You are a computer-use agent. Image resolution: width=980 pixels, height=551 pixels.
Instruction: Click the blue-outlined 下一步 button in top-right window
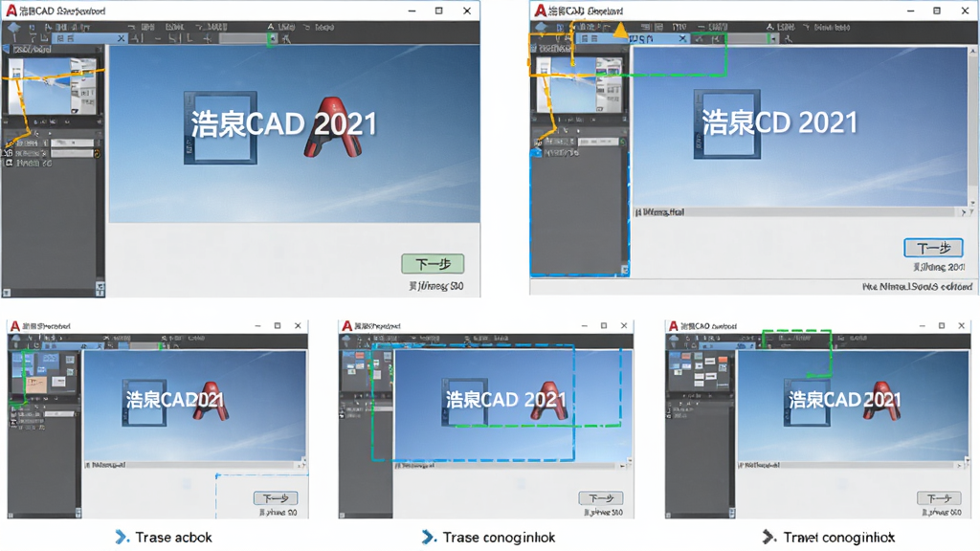pos(933,248)
